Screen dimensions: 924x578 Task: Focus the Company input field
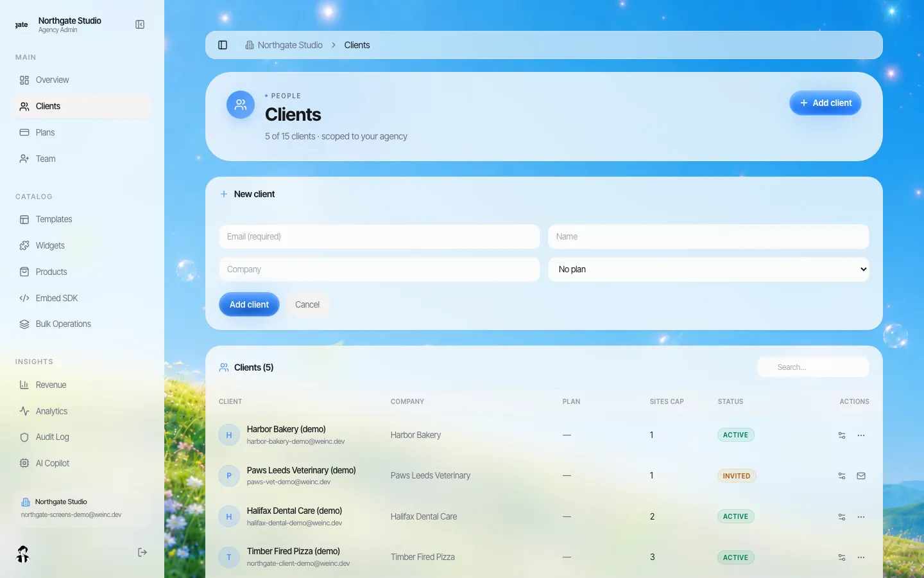pos(379,269)
